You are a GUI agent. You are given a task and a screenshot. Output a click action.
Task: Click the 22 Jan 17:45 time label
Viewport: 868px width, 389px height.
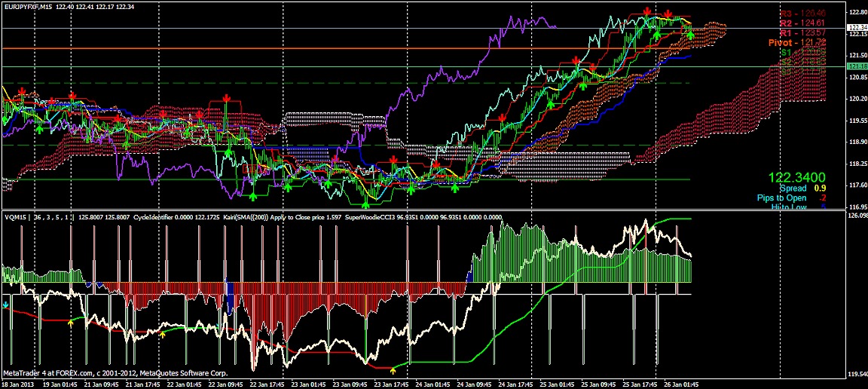pos(267,384)
